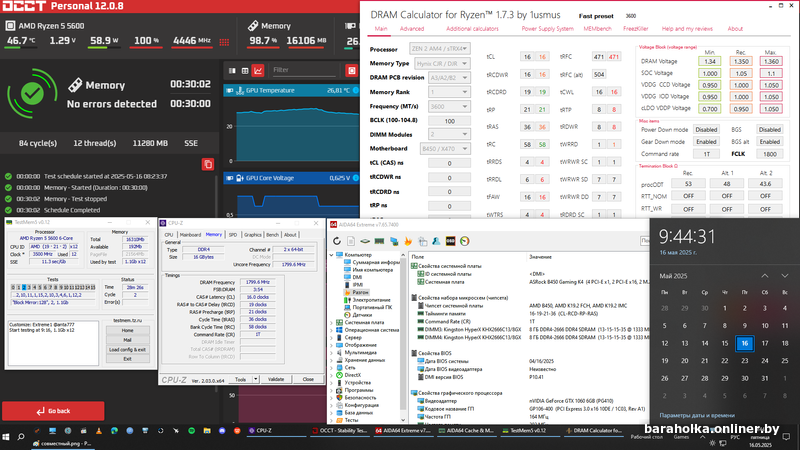Click the AIDA64 flame stability test icon
The height and width of the screenshot is (450, 800).
tap(408, 241)
